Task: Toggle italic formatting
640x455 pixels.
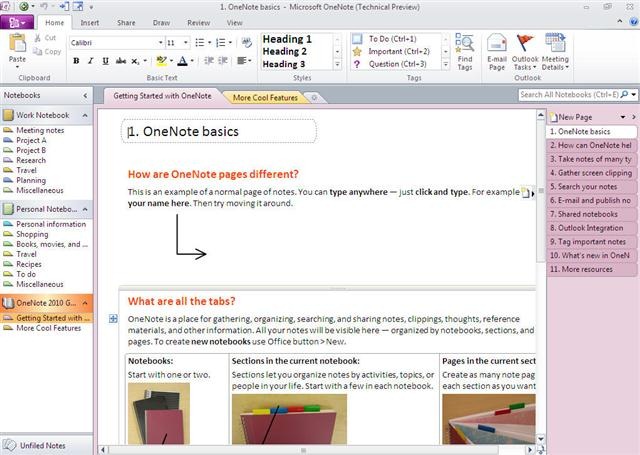Action: tap(91, 61)
